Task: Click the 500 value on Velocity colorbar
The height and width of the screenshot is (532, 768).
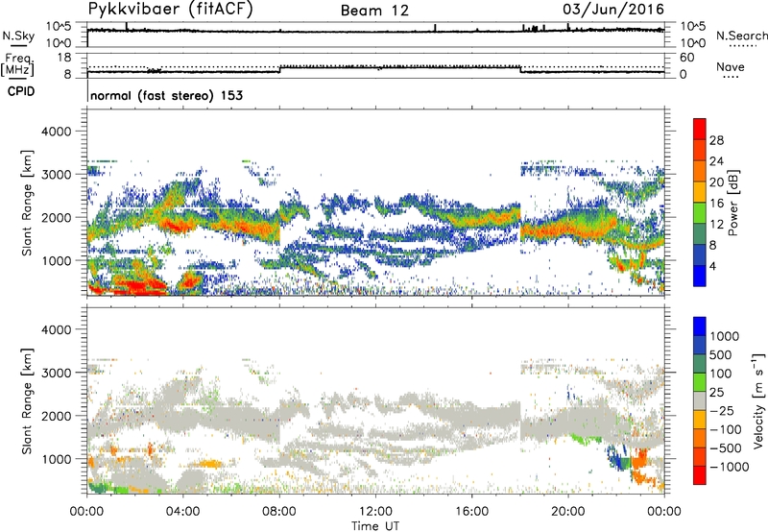Action: pyautogui.click(x=721, y=355)
